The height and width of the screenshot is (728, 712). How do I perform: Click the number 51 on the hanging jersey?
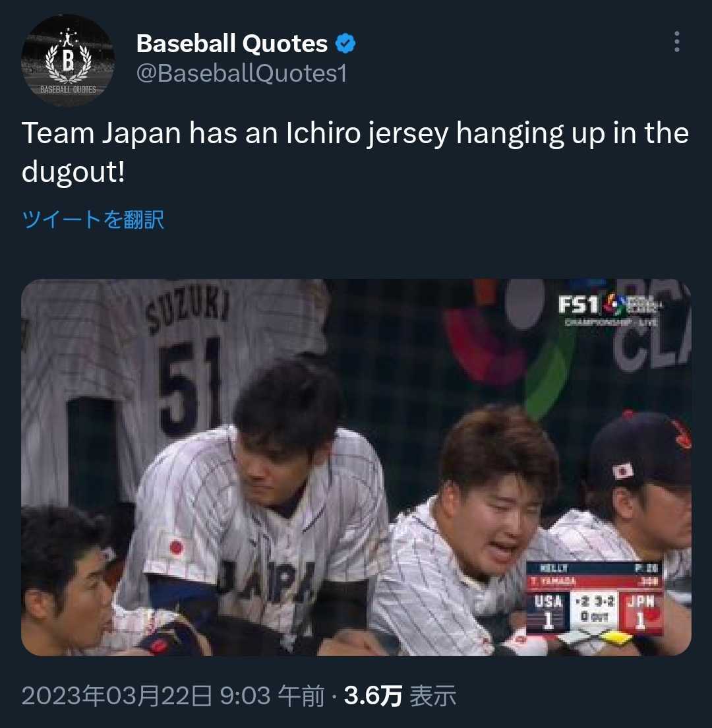191,385
